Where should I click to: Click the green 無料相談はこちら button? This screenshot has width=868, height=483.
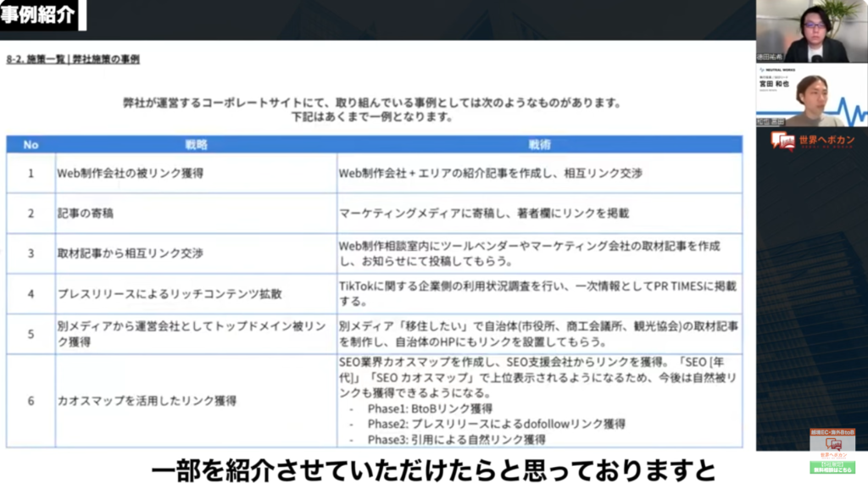click(x=832, y=468)
